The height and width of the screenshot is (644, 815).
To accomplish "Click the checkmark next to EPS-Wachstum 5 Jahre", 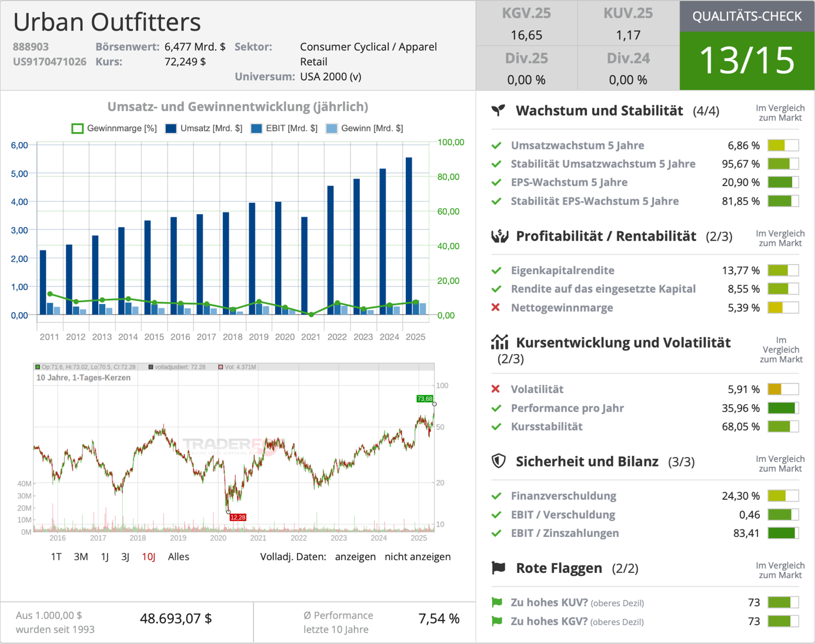I will coord(496,182).
